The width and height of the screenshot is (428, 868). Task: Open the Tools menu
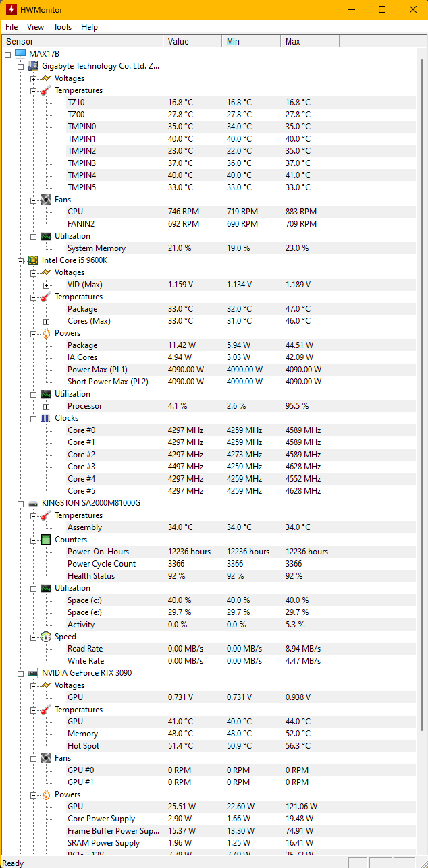tap(63, 27)
